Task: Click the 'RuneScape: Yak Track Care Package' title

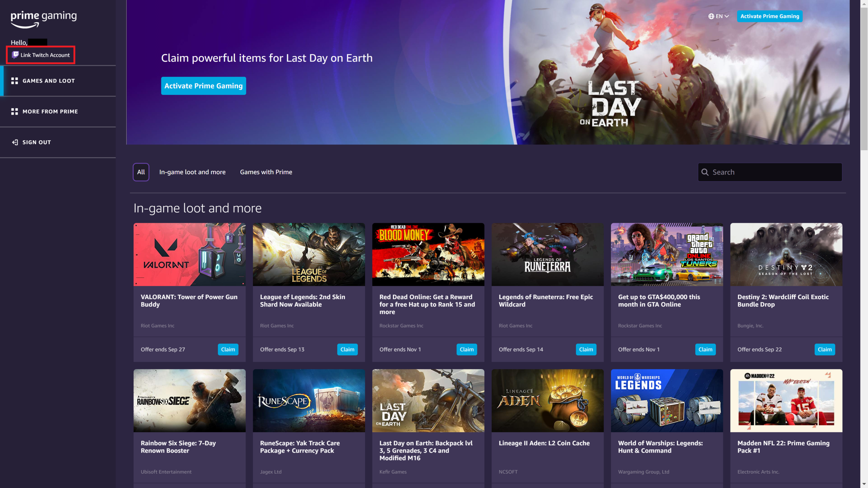Action: click(300, 447)
